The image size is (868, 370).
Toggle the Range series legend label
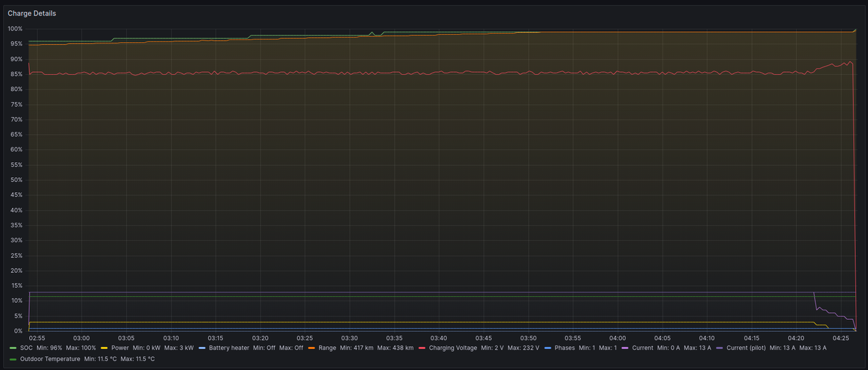coord(327,348)
